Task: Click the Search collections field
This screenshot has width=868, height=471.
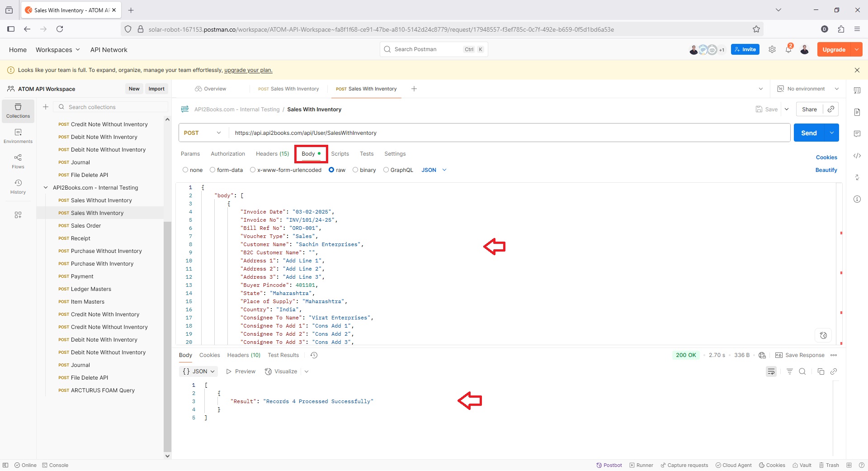Action: pos(111,107)
